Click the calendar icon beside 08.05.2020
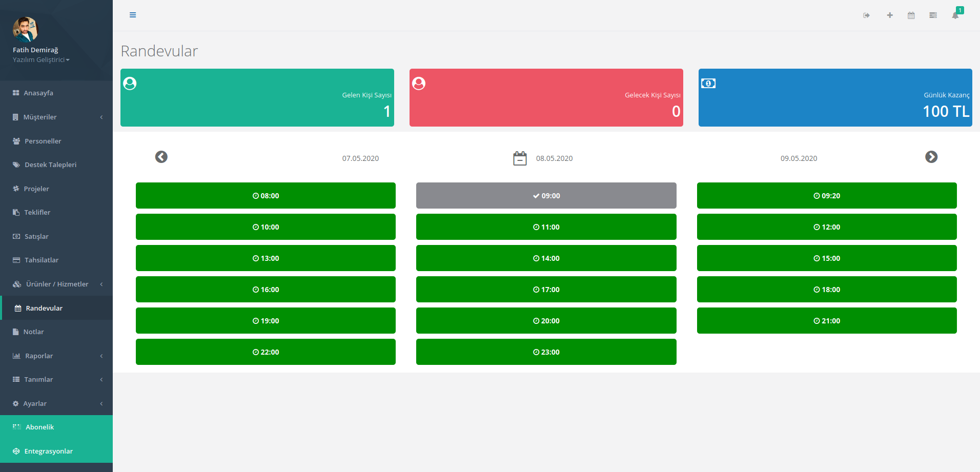The height and width of the screenshot is (472, 980). point(520,158)
